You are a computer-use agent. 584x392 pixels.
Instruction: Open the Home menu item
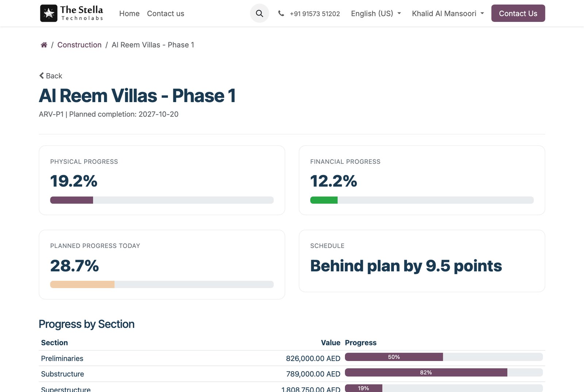pyautogui.click(x=129, y=13)
